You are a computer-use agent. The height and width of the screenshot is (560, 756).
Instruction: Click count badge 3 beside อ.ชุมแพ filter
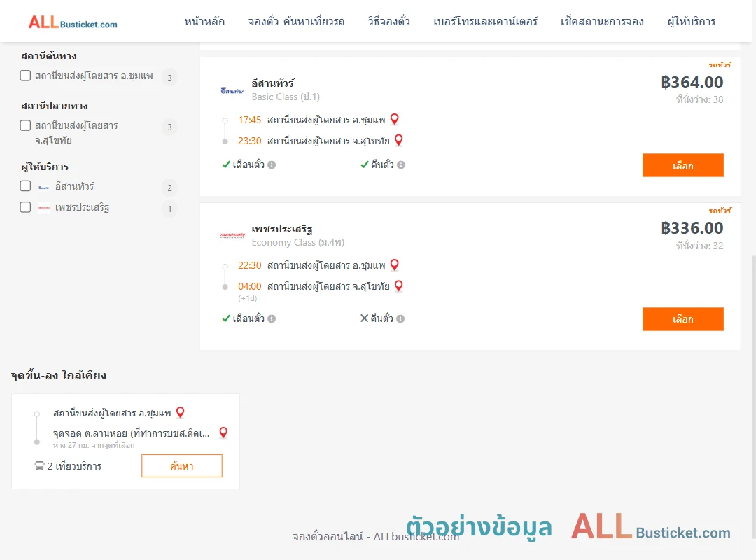coord(169,78)
